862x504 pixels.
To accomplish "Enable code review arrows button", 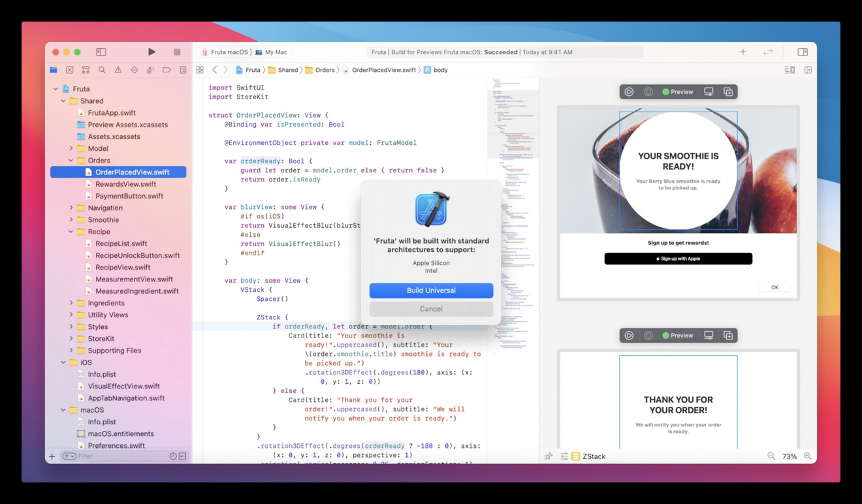I will 768,52.
